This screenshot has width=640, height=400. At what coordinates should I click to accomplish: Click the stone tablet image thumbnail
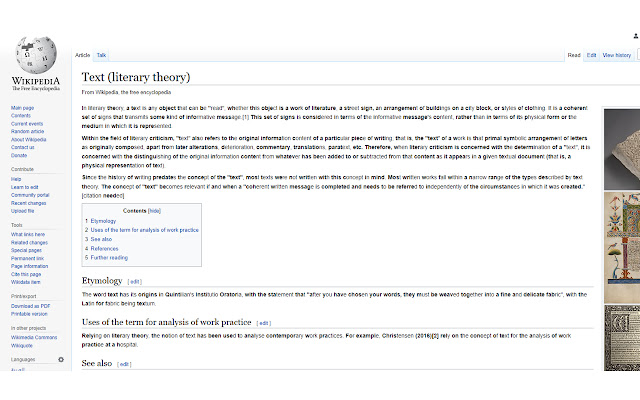point(622,149)
